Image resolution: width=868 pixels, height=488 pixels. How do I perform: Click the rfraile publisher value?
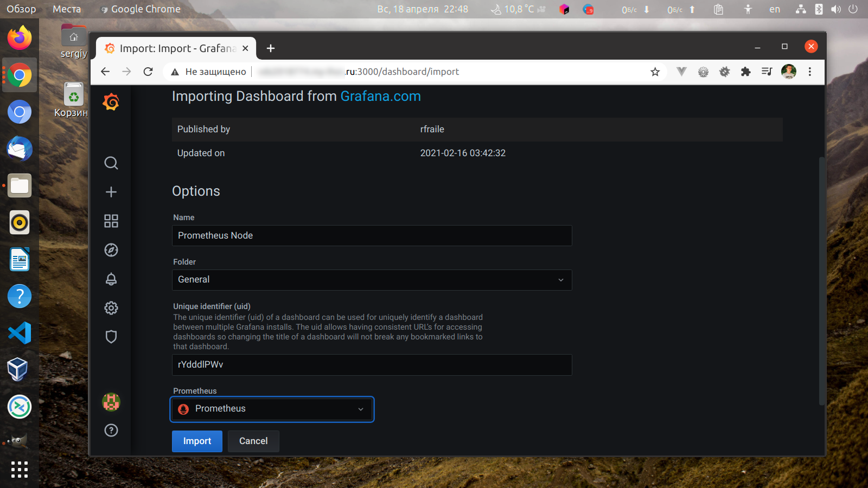coord(432,129)
